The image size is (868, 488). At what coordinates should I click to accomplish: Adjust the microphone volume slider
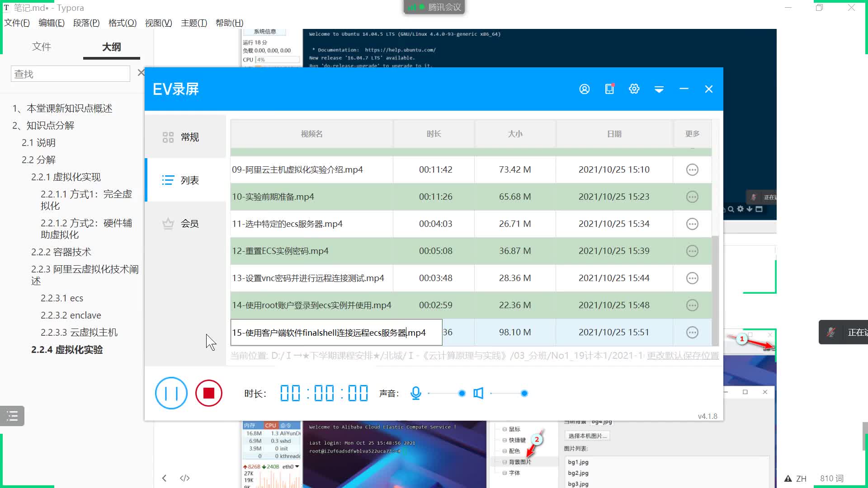[x=446, y=394]
